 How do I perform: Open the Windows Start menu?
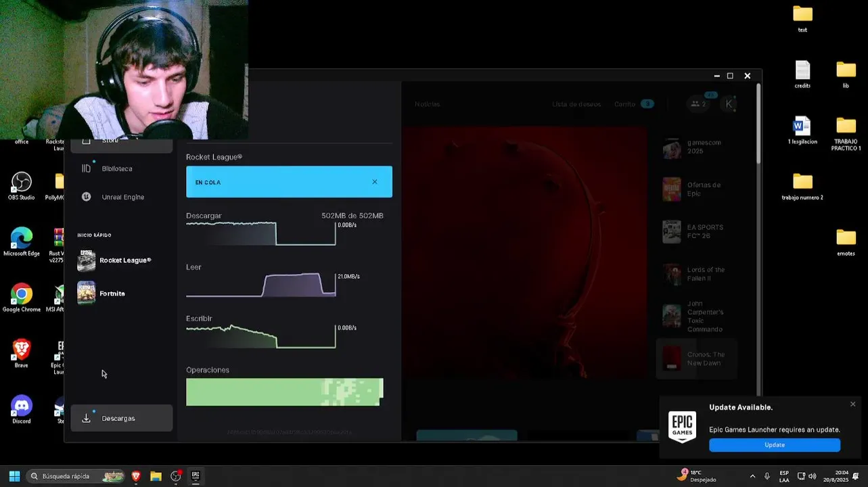pos(14,476)
